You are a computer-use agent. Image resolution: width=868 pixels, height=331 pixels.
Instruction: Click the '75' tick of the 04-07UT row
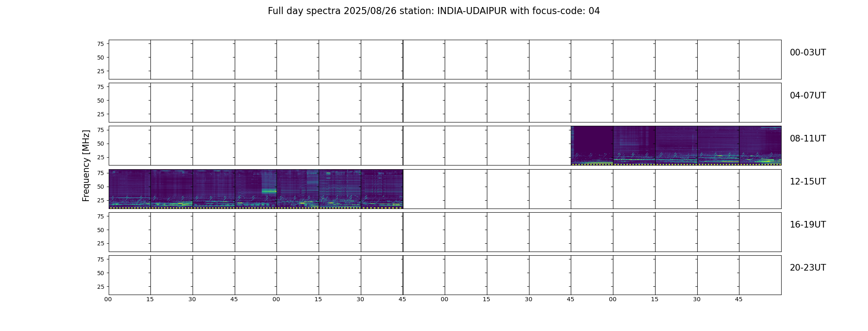(x=100, y=87)
